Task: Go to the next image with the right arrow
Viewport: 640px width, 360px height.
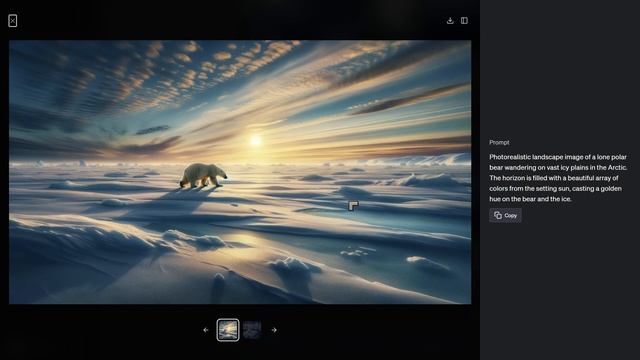Action: [x=274, y=330]
